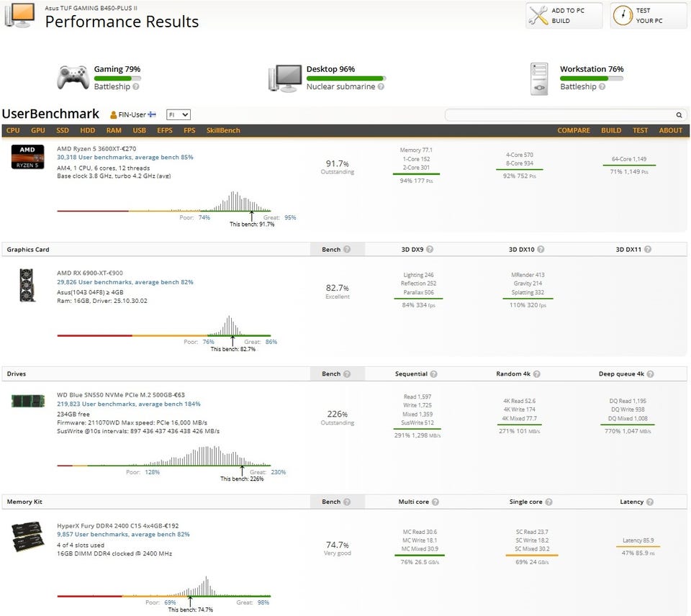Open the EFPS menu item

click(165, 130)
